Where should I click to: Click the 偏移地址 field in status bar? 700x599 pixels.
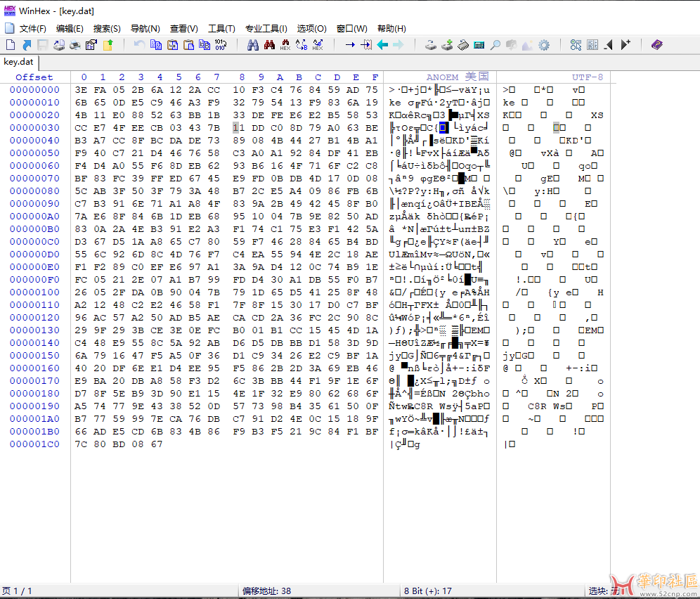click(267, 591)
